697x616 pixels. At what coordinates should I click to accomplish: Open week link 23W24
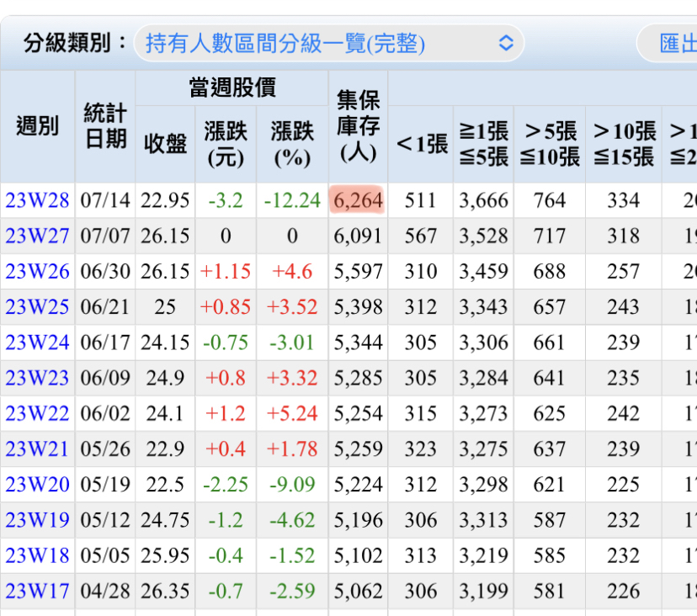coord(37,343)
